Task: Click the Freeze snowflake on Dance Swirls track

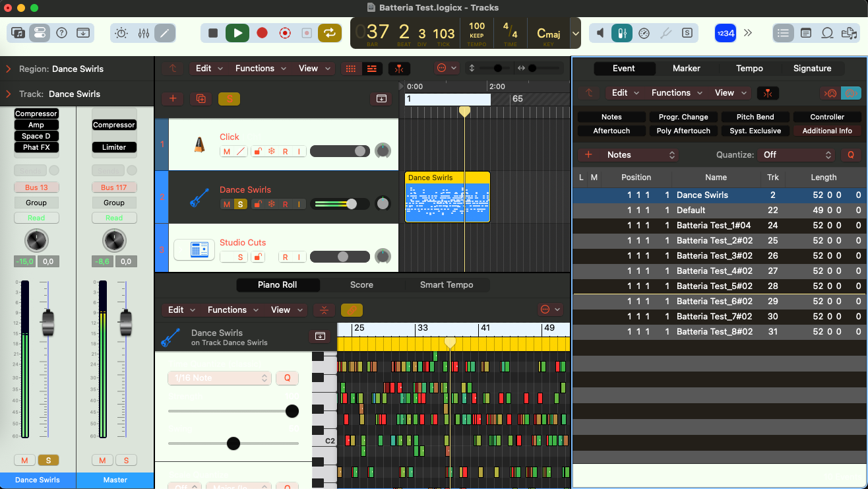Action: [271, 205]
